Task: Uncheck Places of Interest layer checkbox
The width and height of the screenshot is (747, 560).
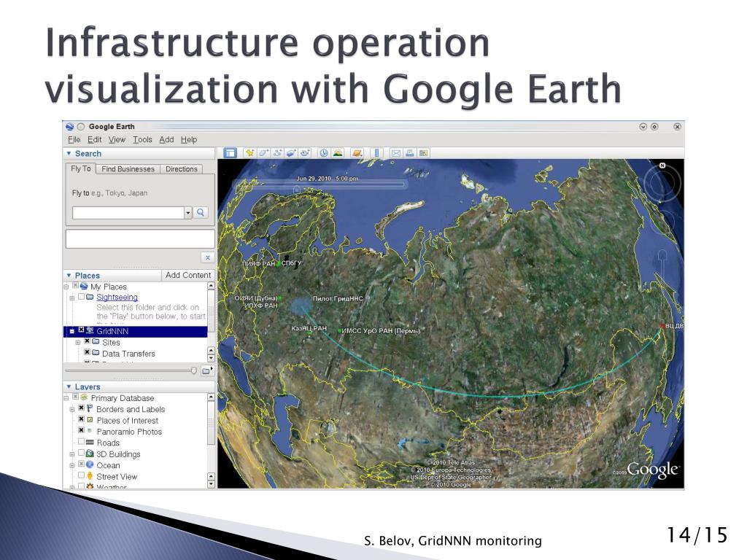Action: 82,419
